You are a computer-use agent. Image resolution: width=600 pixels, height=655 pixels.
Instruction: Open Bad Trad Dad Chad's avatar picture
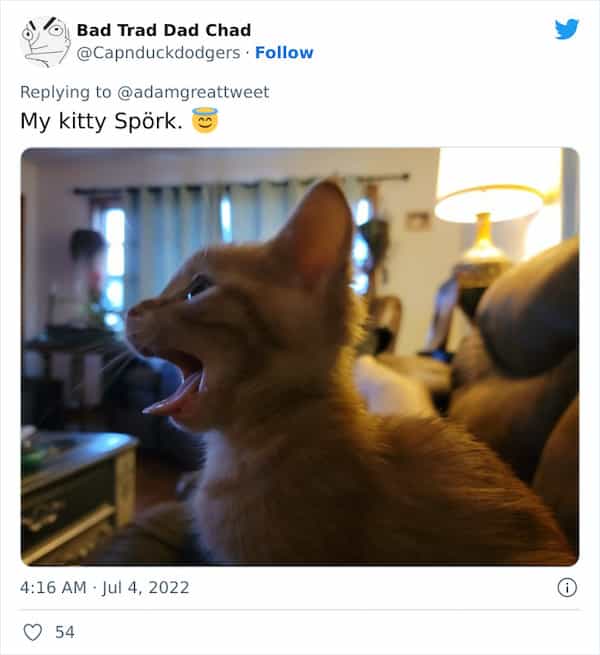(x=45, y=41)
